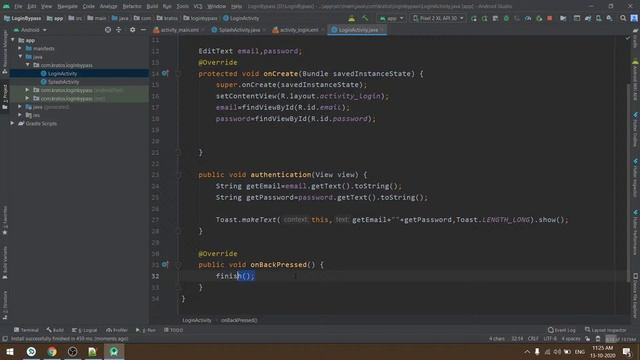Click the user account avatar icon
The height and width of the screenshot is (360, 640).
(x=634, y=18)
